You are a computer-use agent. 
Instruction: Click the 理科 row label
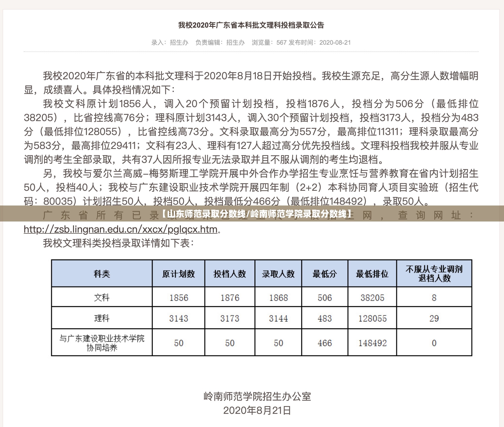[x=102, y=318]
